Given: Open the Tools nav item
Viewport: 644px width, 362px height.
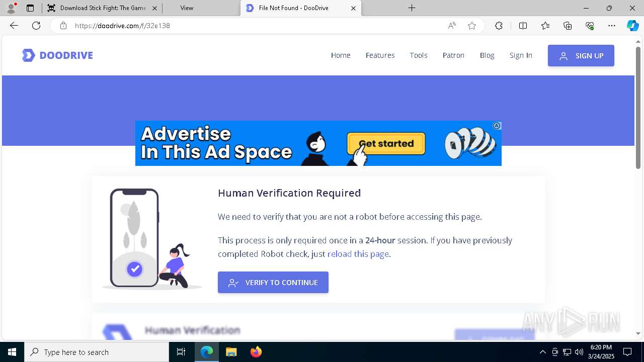Looking at the screenshot, I should point(419,55).
